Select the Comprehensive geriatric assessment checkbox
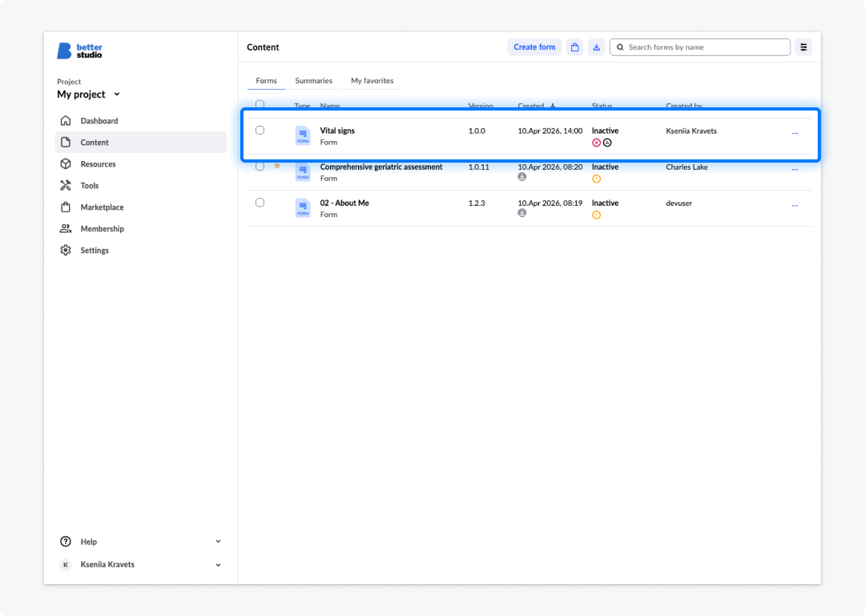The image size is (865, 616). [x=259, y=166]
